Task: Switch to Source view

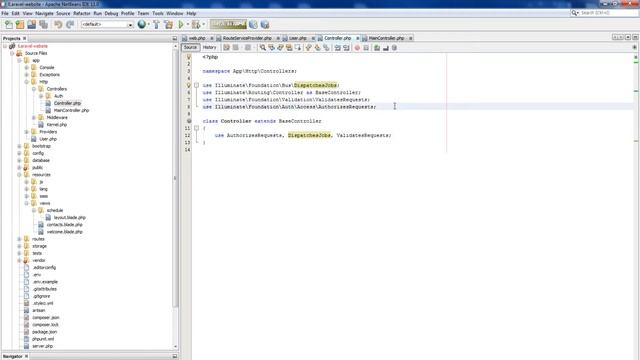Action: tap(190, 48)
